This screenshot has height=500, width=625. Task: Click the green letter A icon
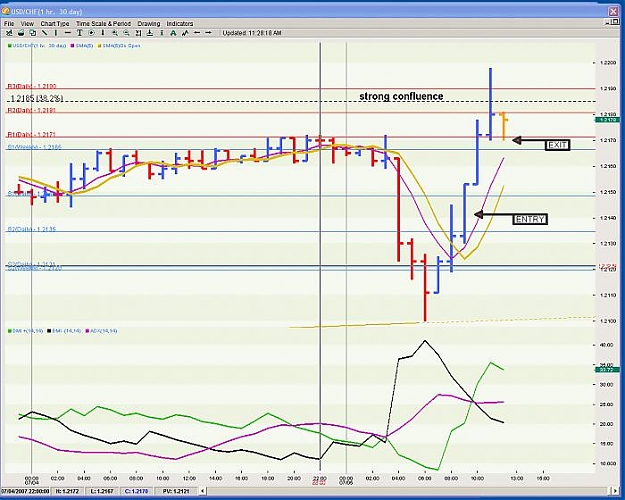(173, 33)
